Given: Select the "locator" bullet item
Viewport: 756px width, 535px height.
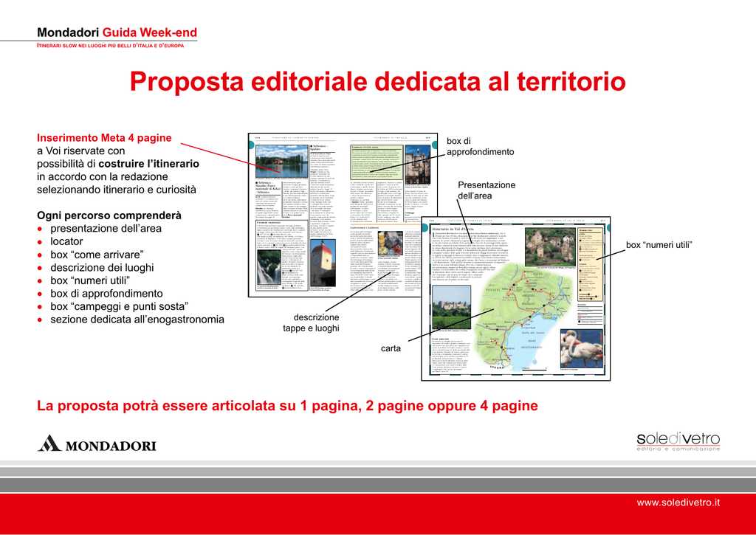Looking at the screenshot, I should (66, 241).
